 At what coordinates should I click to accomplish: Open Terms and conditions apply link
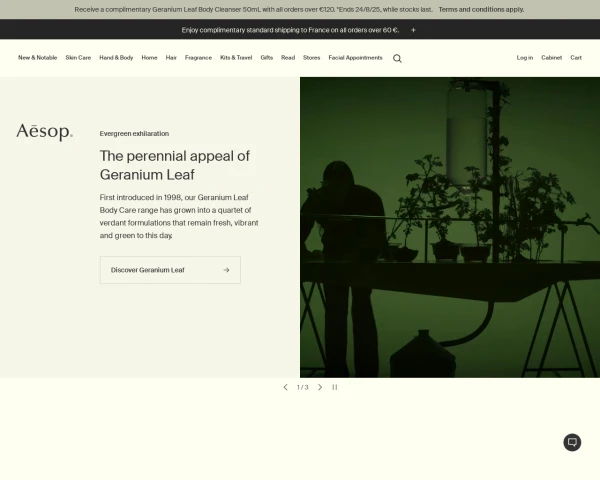(x=481, y=10)
